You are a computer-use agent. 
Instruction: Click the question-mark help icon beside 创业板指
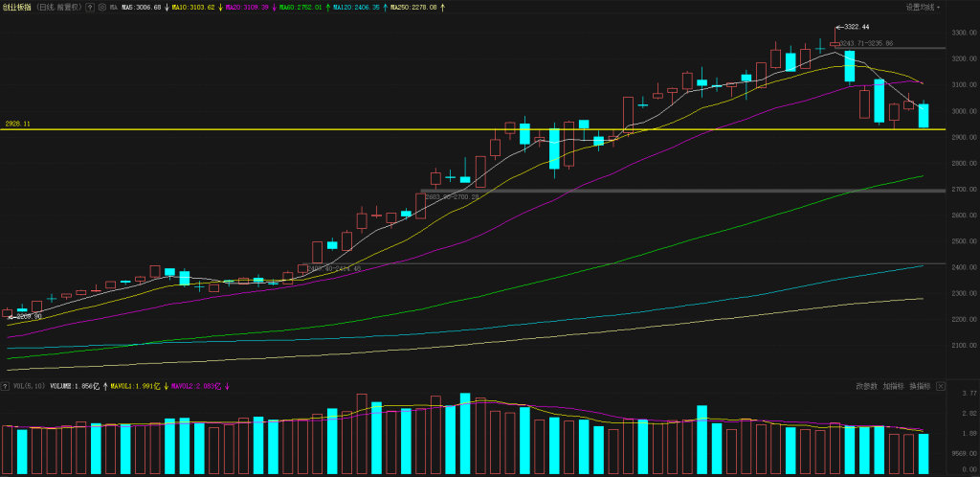point(89,7)
